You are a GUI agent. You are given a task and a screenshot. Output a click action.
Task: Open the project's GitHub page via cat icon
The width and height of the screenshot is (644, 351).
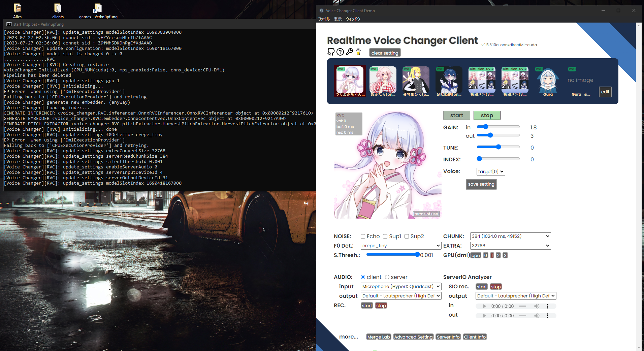pos(330,52)
